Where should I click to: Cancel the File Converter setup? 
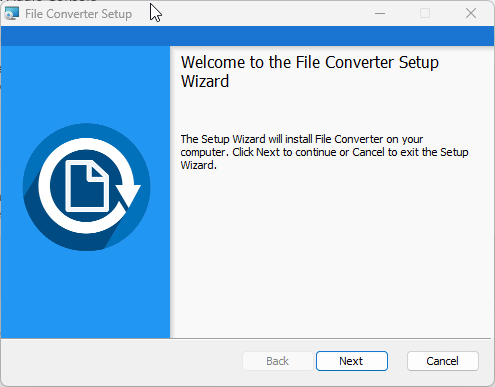pyautogui.click(x=443, y=361)
